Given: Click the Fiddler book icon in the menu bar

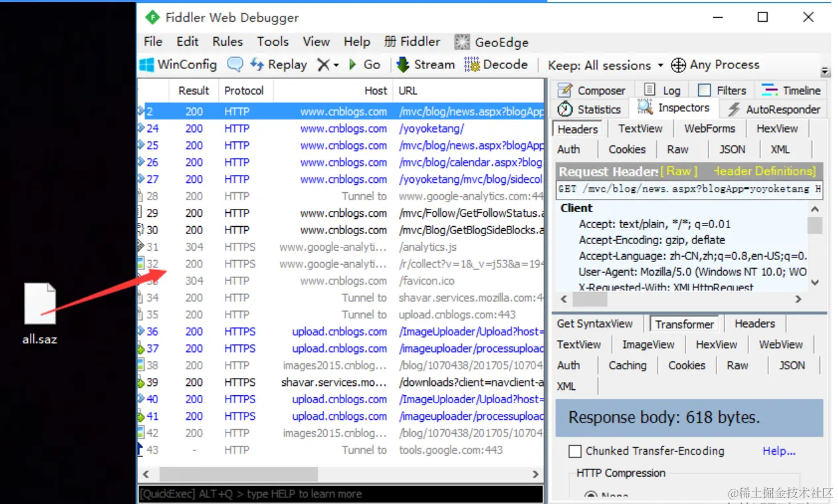Looking at the screenshot, I should coord(390,42).
